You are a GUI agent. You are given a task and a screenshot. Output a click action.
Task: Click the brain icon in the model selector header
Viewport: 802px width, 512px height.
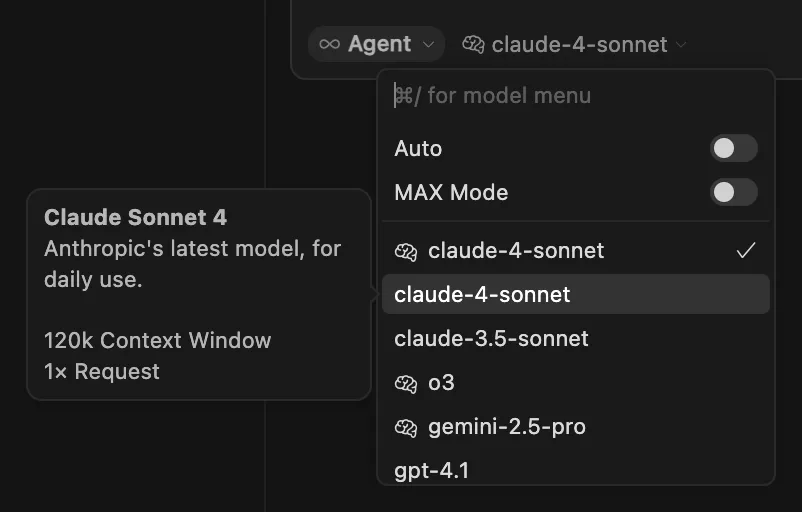click(x=473, y=44)
